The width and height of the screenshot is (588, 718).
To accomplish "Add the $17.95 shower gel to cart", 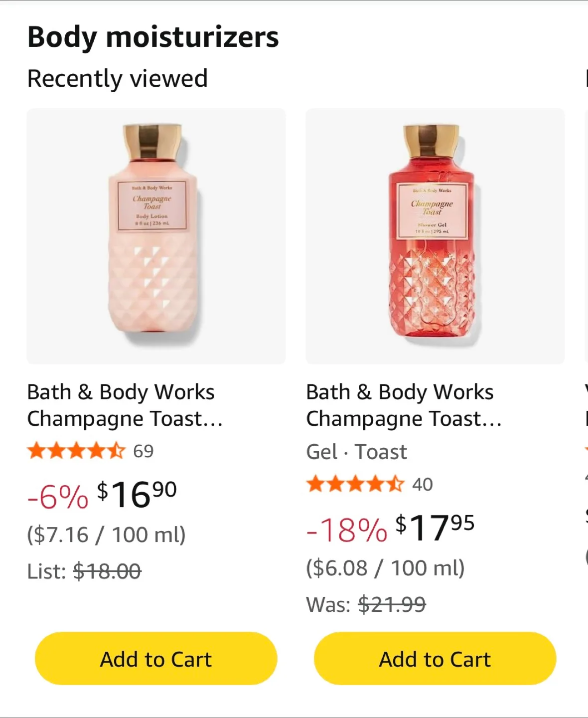I will pos(435,659).
